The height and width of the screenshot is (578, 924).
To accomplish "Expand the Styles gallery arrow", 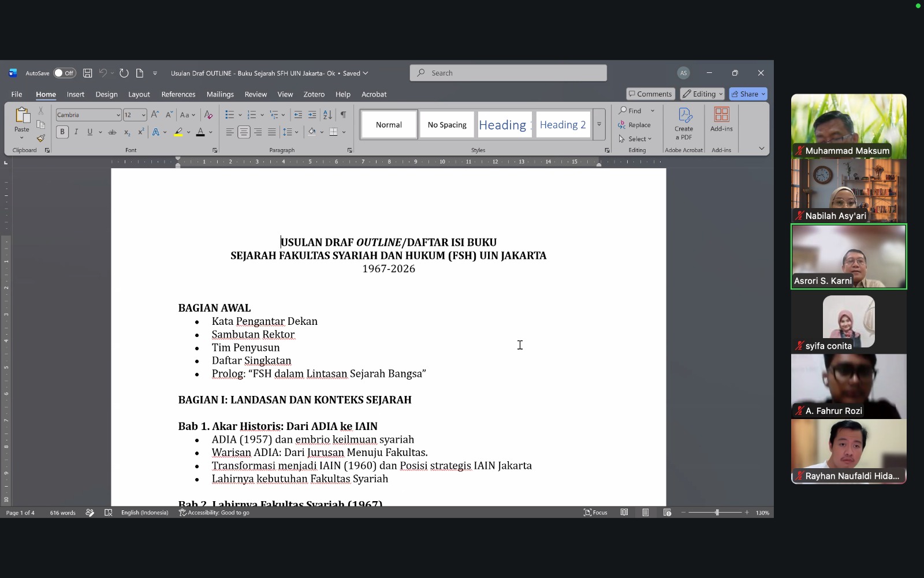I will click(599, 124).
